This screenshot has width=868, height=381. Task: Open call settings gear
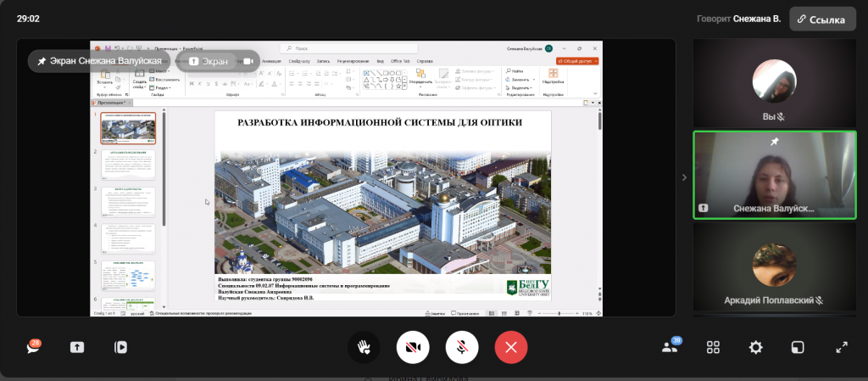755,347
